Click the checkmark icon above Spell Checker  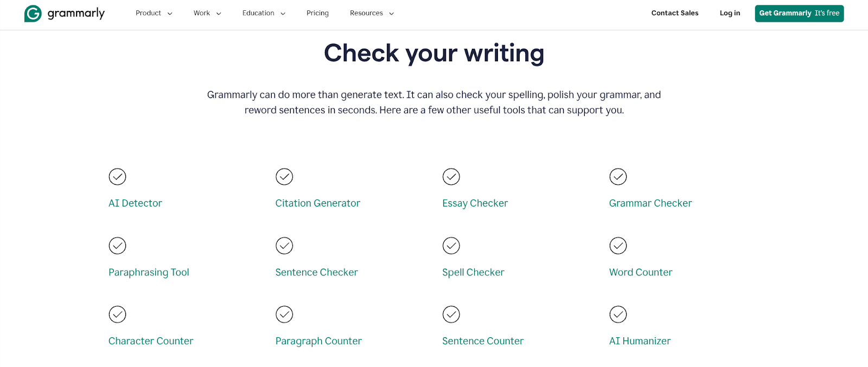(x=451, y=246)
